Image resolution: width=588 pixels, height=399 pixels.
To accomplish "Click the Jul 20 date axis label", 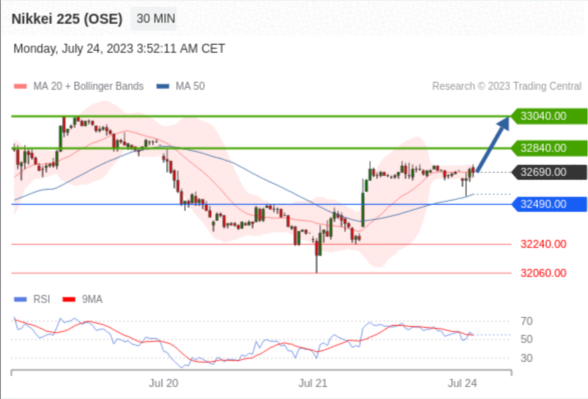I will (x=164, y=383).
